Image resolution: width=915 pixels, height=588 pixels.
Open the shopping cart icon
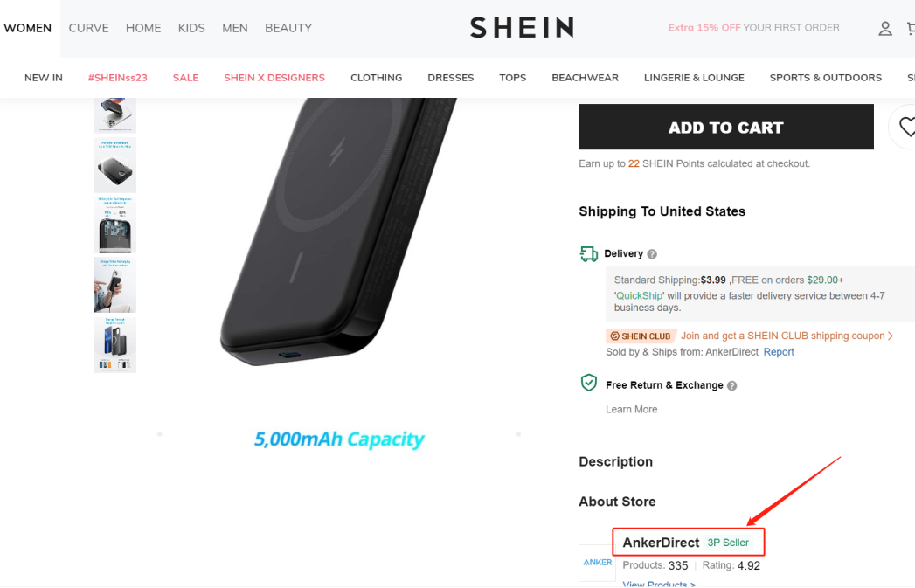(911, 28)
